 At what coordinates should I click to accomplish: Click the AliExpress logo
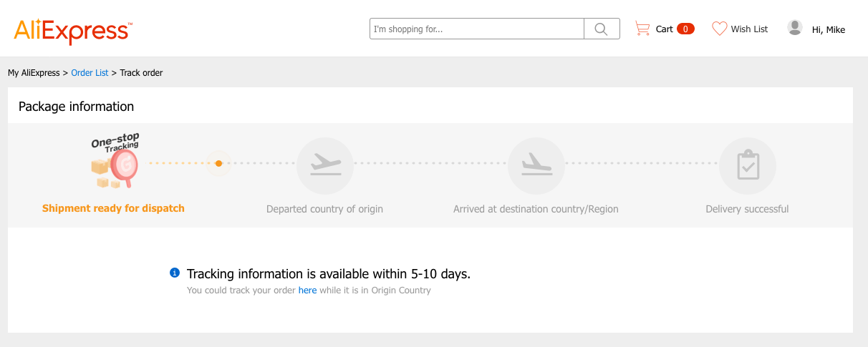pyautogui.click(x=73, y=31)
